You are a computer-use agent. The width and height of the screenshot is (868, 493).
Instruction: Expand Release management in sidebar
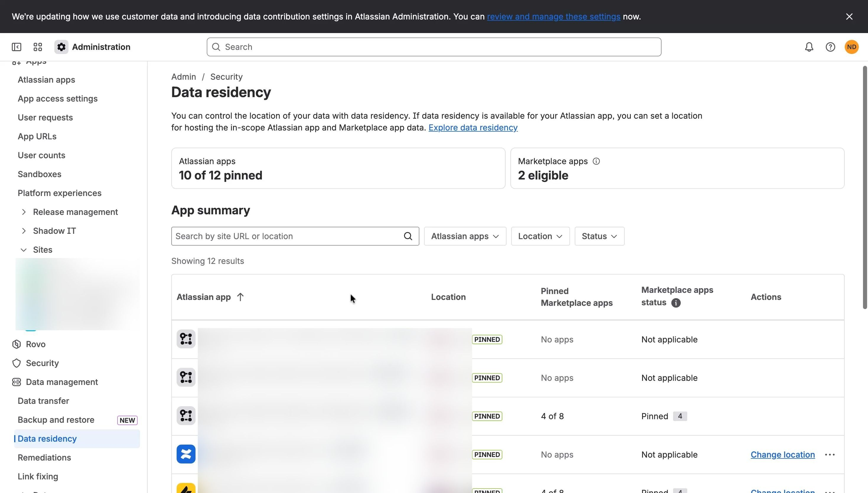pos(24,212)
